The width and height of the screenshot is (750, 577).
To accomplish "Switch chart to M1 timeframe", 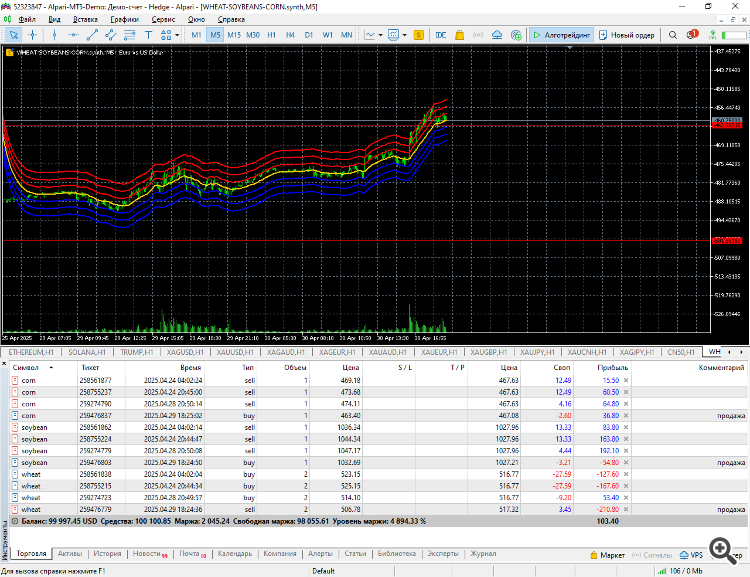I will (196, 35).
